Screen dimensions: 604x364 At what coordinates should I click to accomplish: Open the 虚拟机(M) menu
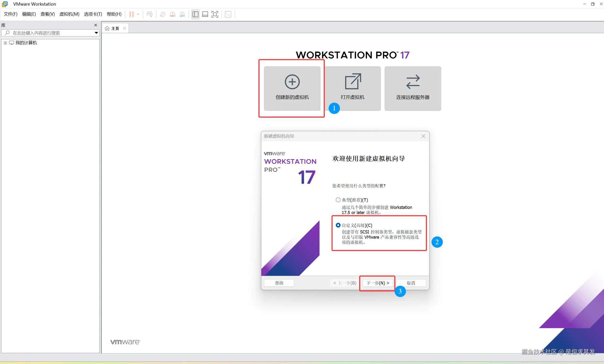69,14
